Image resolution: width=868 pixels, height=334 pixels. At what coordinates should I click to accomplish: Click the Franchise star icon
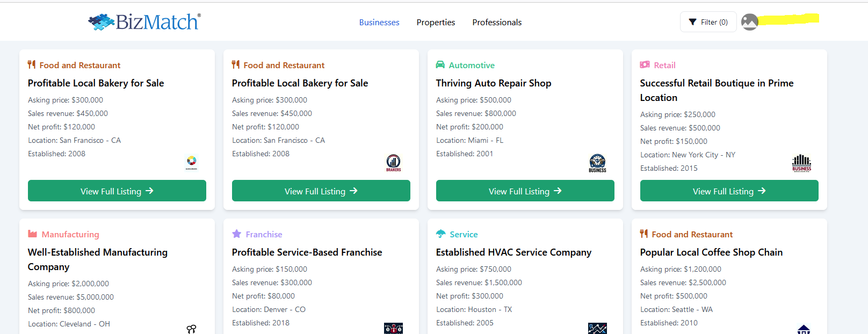click(x=236, y=234)
